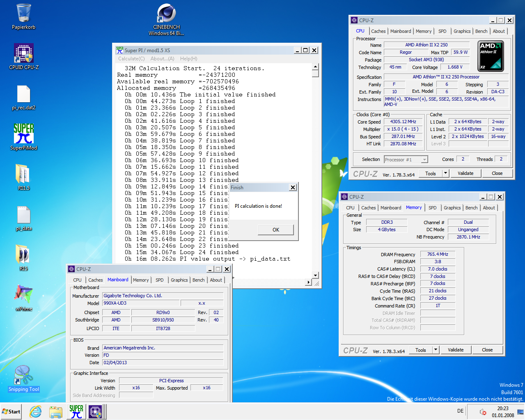Open SPD tab in top CPU-Z window
525x420 pixels.
442,31
